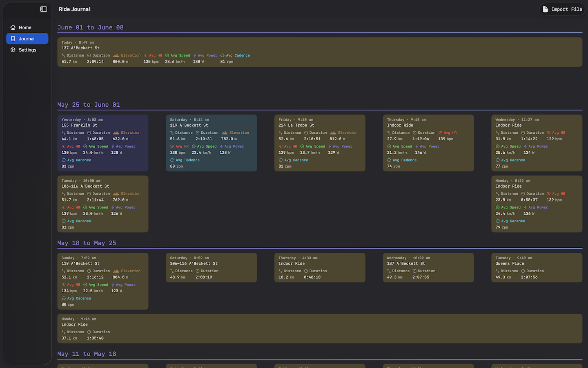
Task: Click 804.0 m elevation in Sunday ride
Action: [x=120, y=277]
